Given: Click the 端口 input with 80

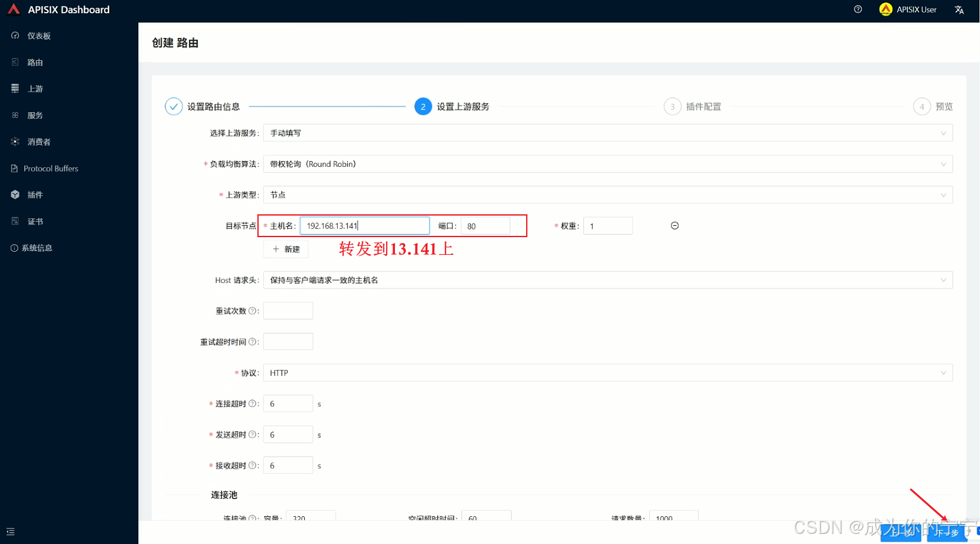Looking at the screenshot, I should click(486, 226).
